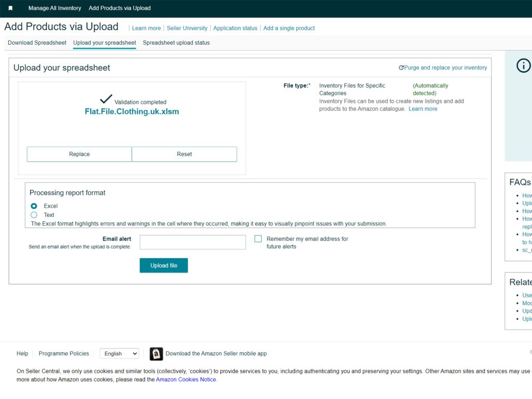The width and height of the screenshot is (532, 399).
Task: Open Add Products via Upload menu
Action: [x=120, y=8]
